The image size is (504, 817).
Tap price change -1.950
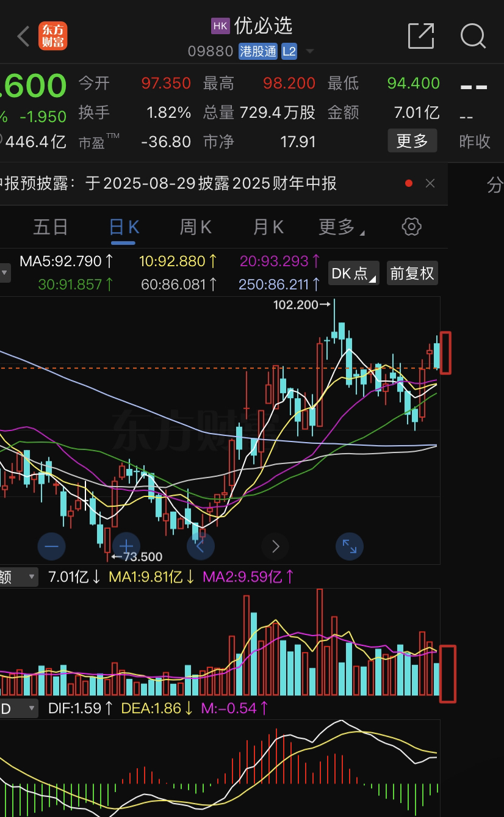pyautogui.click(x=43, y=116)
